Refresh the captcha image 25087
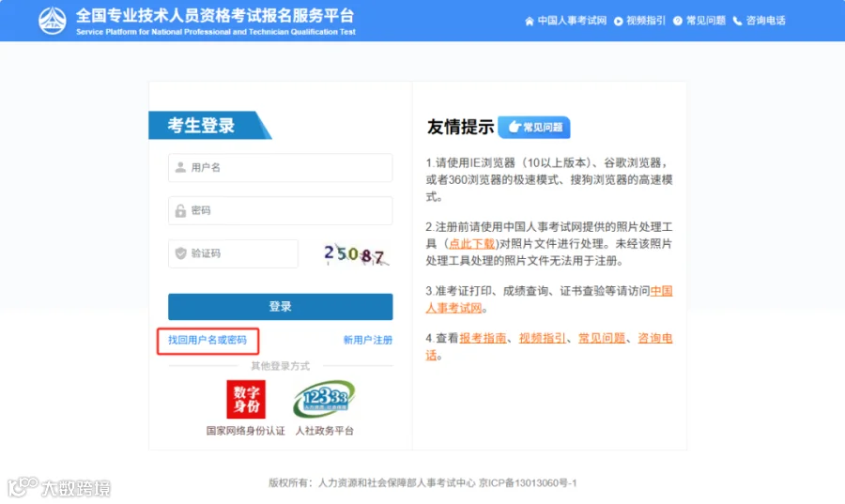 [x=356, y=254]
